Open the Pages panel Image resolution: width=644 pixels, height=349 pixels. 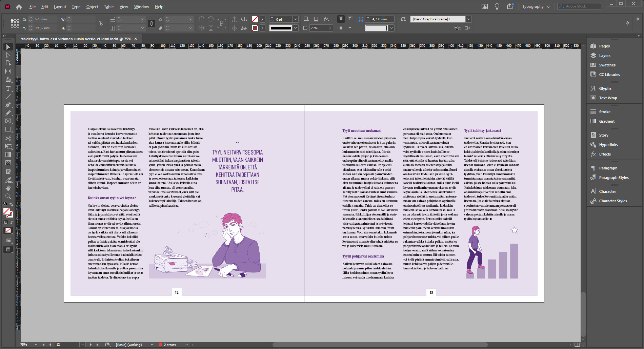coord(604,46)
